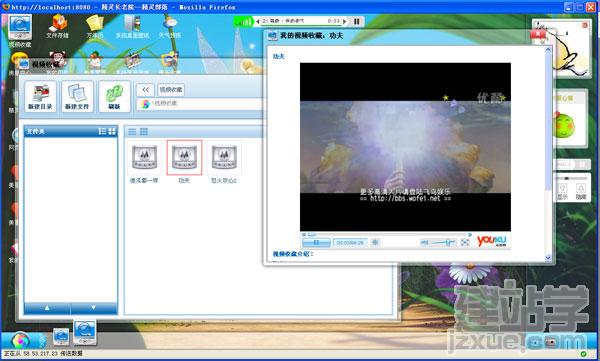
Task: Toggle folder panel tile view icon
Action: click(112, 131)
